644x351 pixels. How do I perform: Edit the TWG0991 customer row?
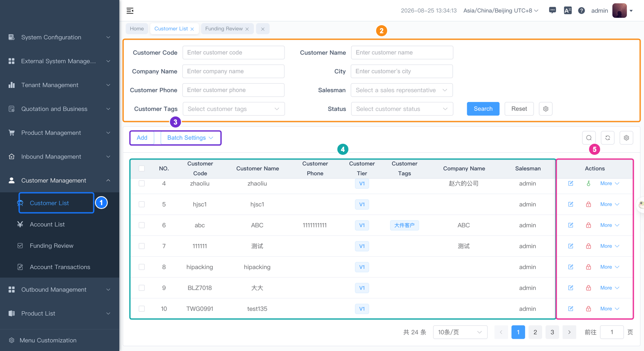click(571, 309)
